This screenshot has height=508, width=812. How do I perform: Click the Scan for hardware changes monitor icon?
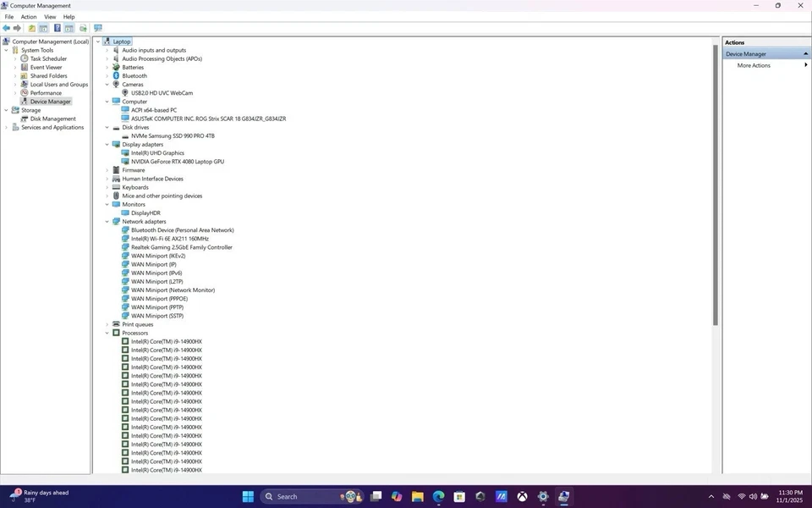click(98, 28)
